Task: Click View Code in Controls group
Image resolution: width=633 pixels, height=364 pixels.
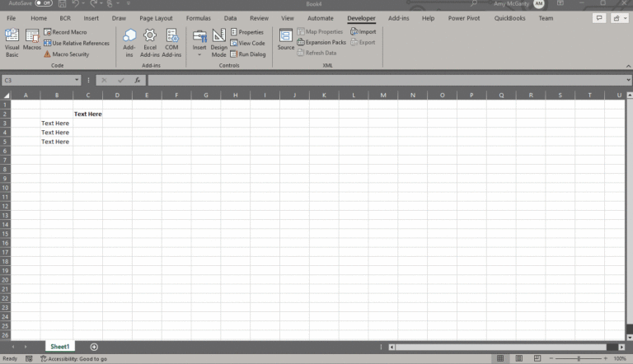Action: [x=247, y=43]
